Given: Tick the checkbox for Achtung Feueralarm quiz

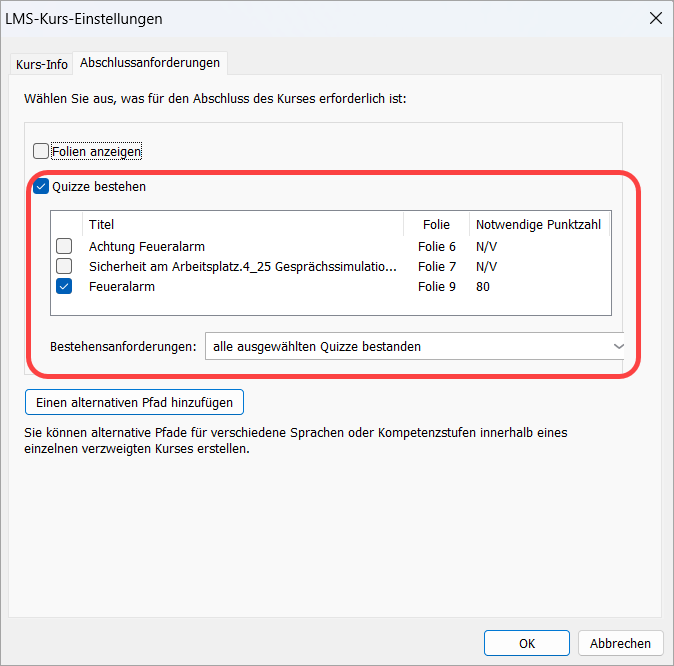Looking at the screenshot, I should click(64, 246).
